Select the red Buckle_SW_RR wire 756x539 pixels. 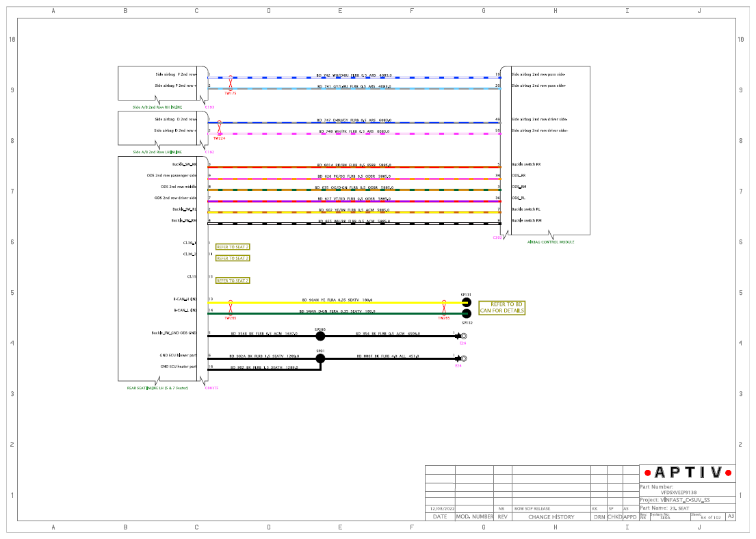tap(354, 168)
